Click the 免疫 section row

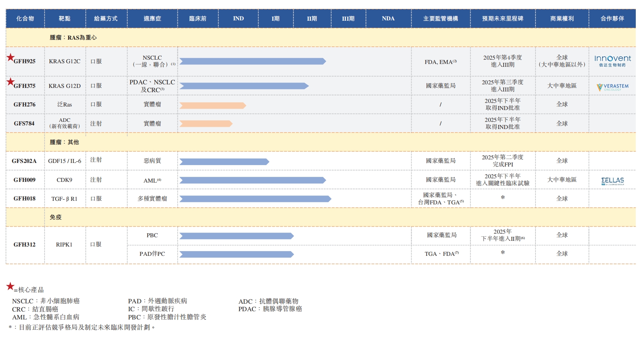pos(56,217)
